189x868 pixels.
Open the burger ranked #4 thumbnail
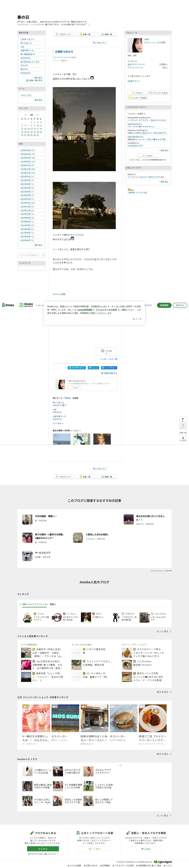point(124,718)
